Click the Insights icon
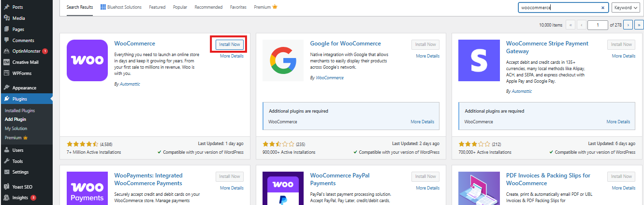Screen dimensions: 644x205 [6, 197]
